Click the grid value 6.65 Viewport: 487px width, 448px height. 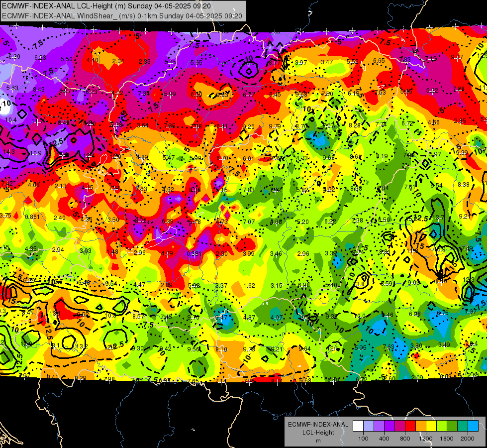click(379, 61)
